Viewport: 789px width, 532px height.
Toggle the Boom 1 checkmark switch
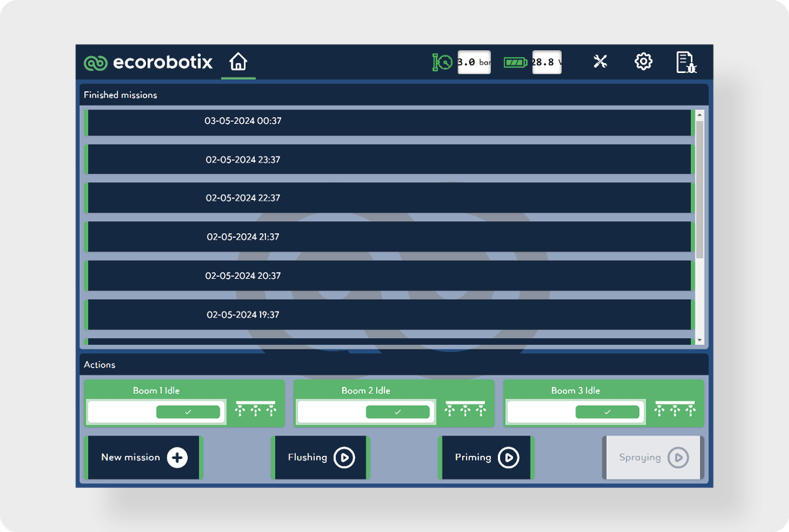tap(188, 412)
